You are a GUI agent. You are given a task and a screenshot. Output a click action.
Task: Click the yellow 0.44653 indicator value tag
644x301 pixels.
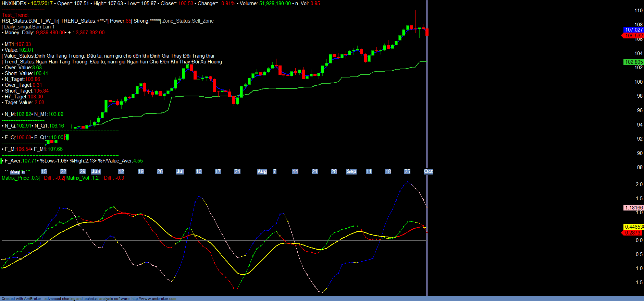(634, 227)
